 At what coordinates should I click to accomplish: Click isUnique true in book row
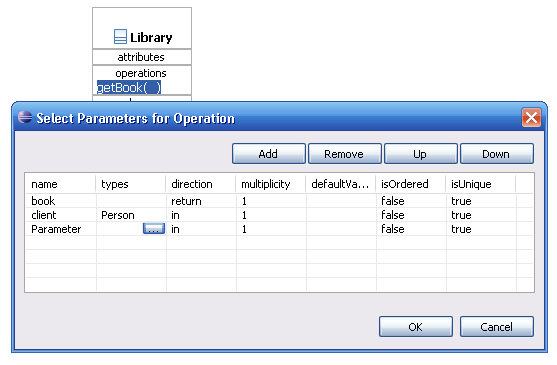point(461,201)
